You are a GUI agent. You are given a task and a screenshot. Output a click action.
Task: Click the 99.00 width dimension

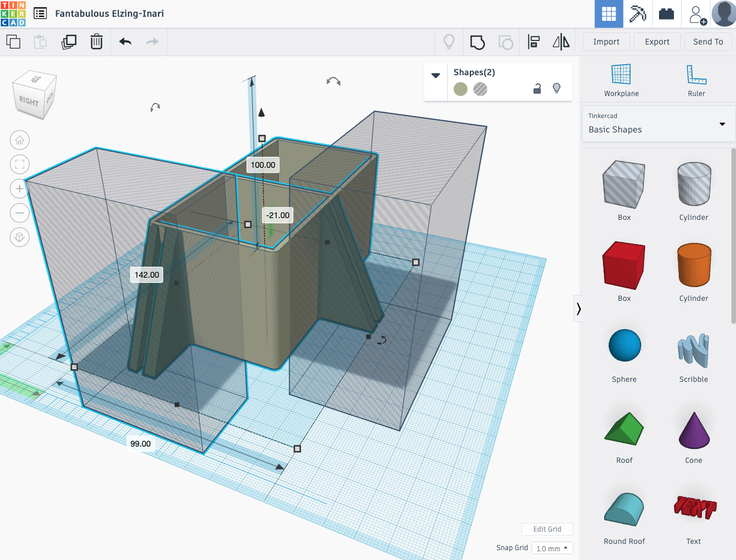pyautogui.click(x=141, y=444)
